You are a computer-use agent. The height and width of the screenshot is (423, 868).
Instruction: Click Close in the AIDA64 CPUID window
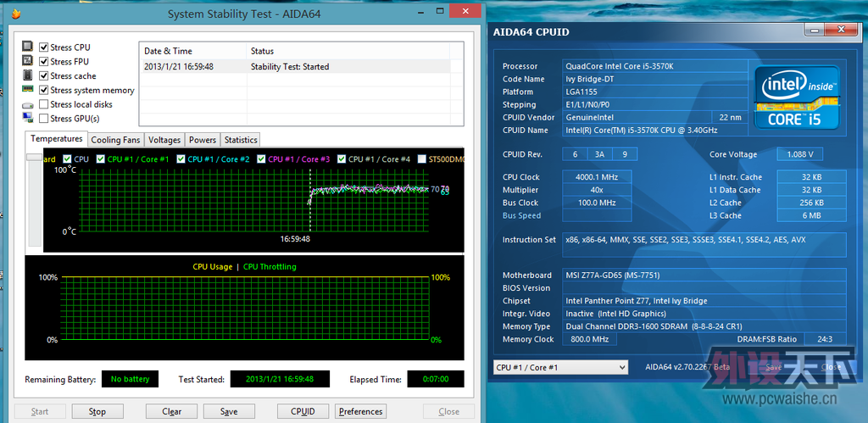(831, 367)
